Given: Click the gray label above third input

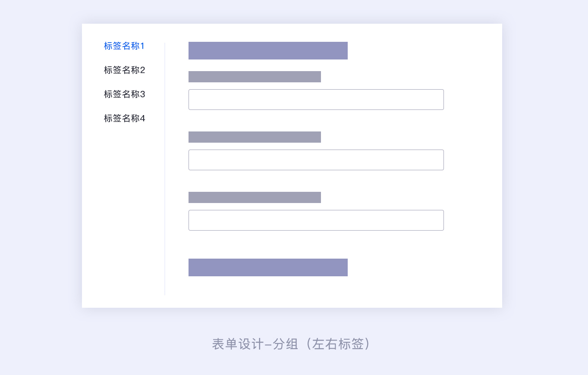Looking at the screenshot, I should [255, 197].
